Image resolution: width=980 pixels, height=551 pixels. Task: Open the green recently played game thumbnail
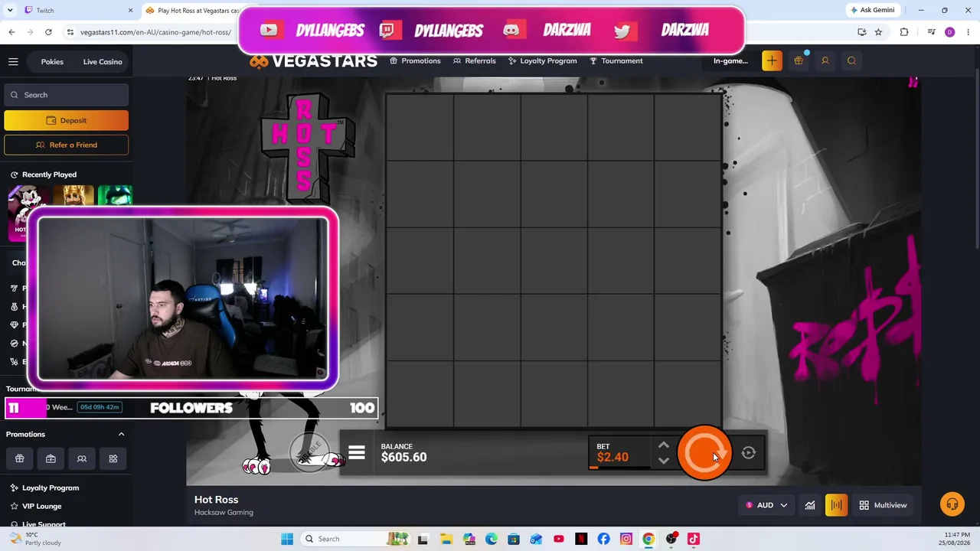(115, 196)
